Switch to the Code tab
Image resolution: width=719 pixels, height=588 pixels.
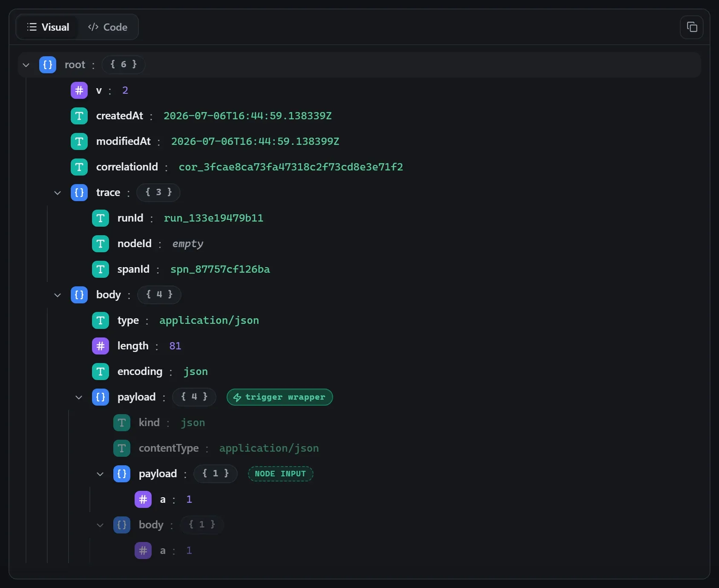[108, 27]
